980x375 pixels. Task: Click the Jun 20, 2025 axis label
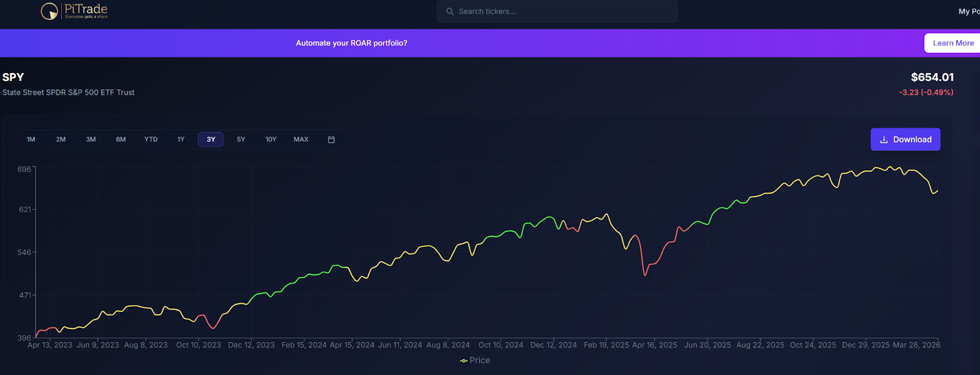point(707,345)
